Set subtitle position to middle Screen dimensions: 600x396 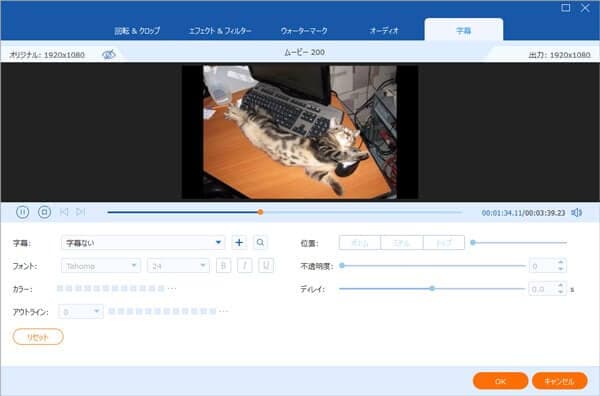402,243
